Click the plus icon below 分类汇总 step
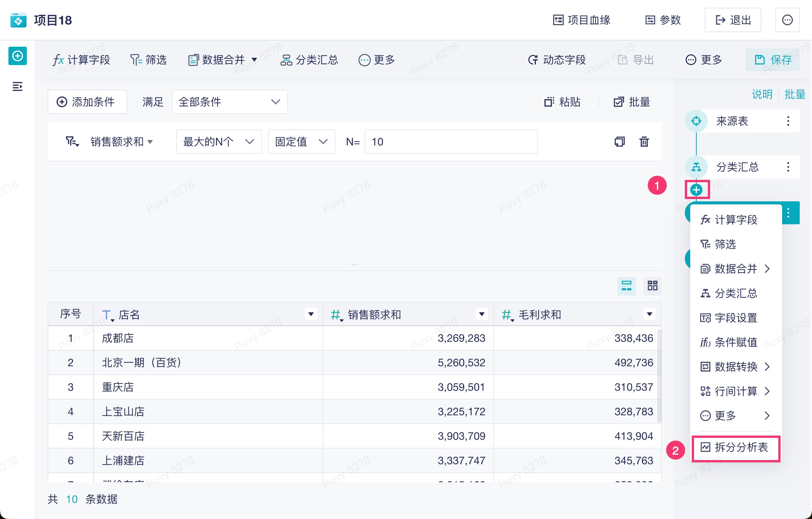 point(696,189)
